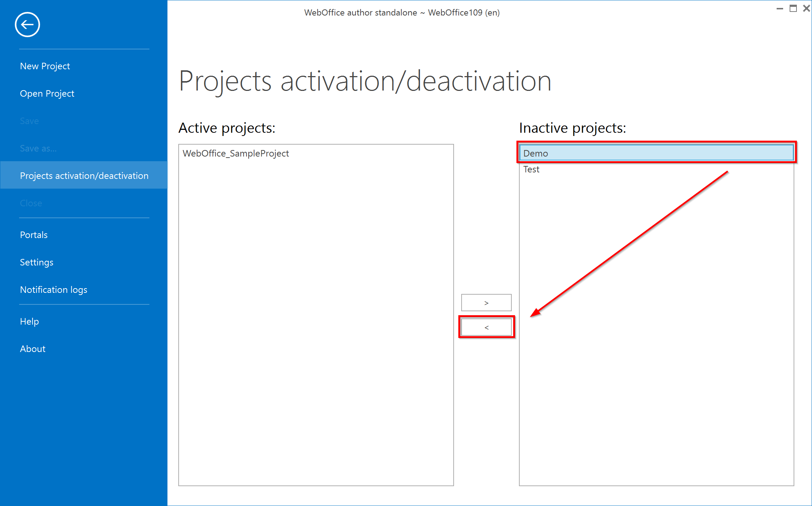Click the '<' activate-project arrow button
This screenshot has height=506, width=812.
click(x=486, y=327)
